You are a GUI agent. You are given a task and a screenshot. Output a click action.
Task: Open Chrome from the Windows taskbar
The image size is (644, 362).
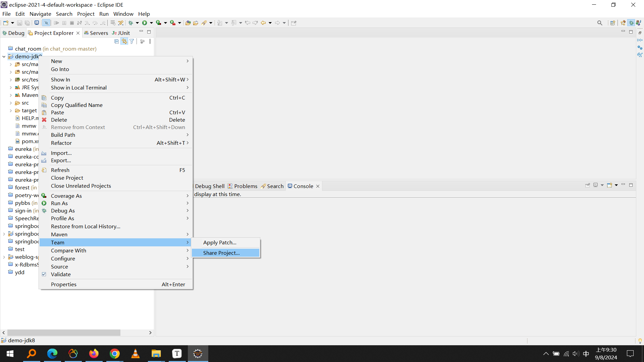click(114, 354)
